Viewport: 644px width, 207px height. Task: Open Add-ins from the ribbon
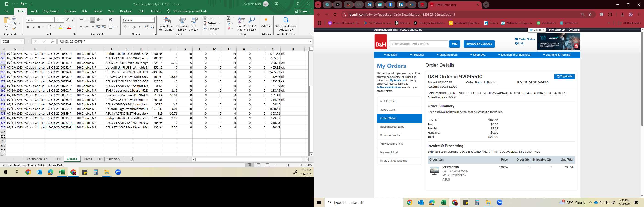click(x=266, y=22)
